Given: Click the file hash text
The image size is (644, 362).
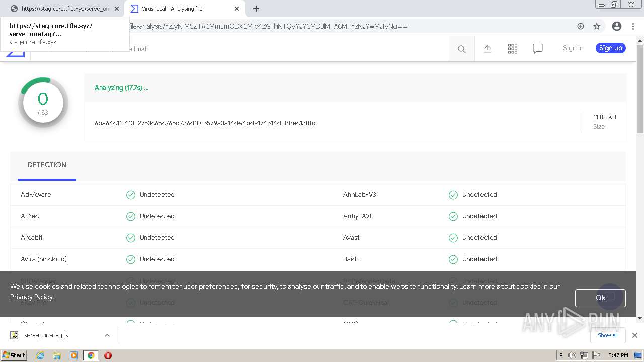Looking at the screenshot, I should click(x=205, y=123).
